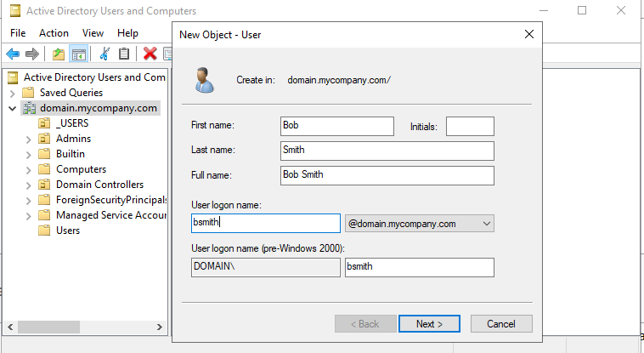The image size is (644, 353).
Task: Click the Cut scissors toolbar icon
Action: point(105,54)
